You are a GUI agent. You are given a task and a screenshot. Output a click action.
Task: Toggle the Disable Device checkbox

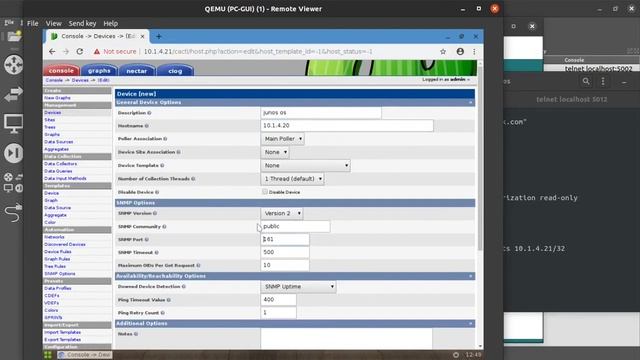265,191
